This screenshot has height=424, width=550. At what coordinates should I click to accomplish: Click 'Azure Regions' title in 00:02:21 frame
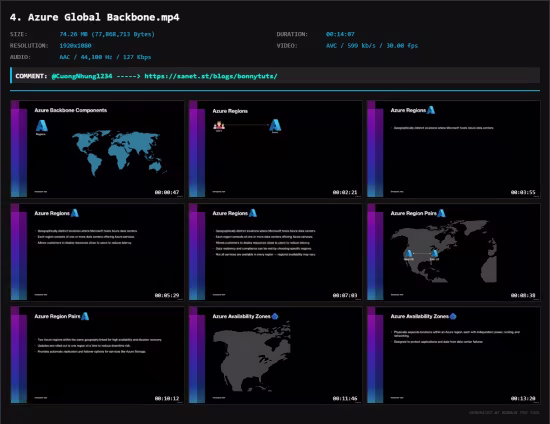click(x=230, y=111)
